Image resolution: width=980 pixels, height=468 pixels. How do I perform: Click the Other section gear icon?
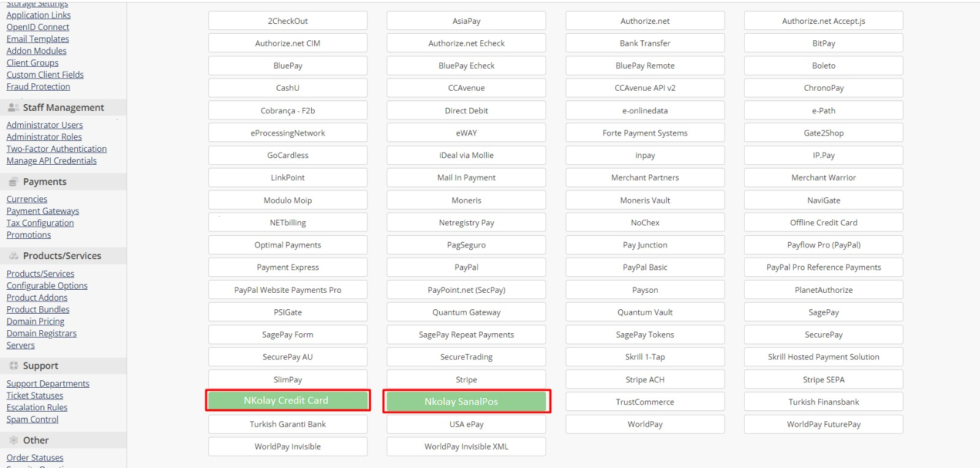coord(13,440)
